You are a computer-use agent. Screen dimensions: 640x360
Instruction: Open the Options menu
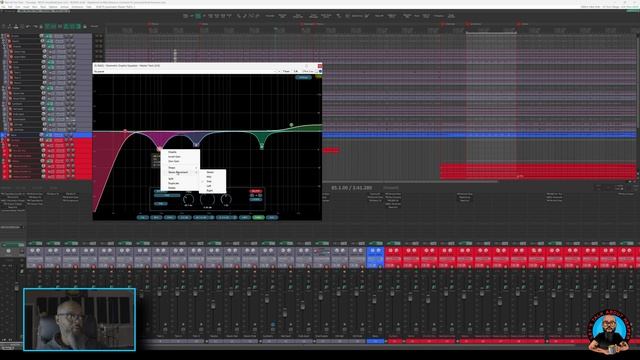point(53,7)
